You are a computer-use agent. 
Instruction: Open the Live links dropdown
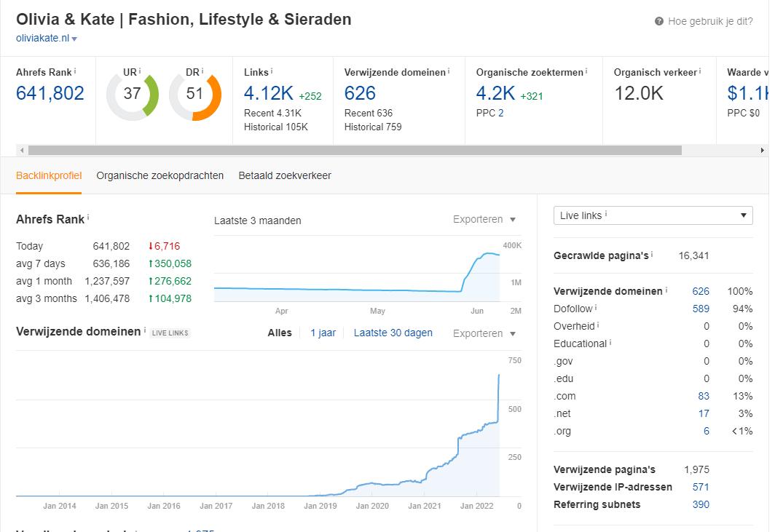click(x=653, y=215)
